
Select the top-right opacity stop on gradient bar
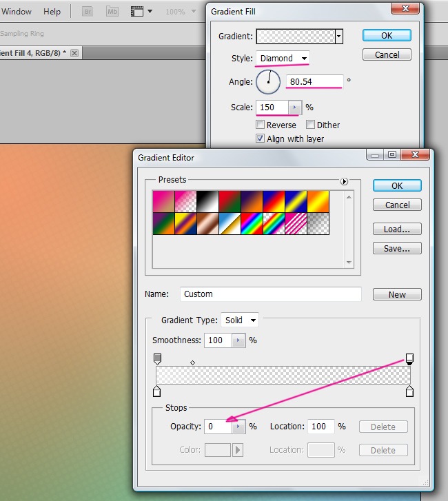tap(409, 358)
